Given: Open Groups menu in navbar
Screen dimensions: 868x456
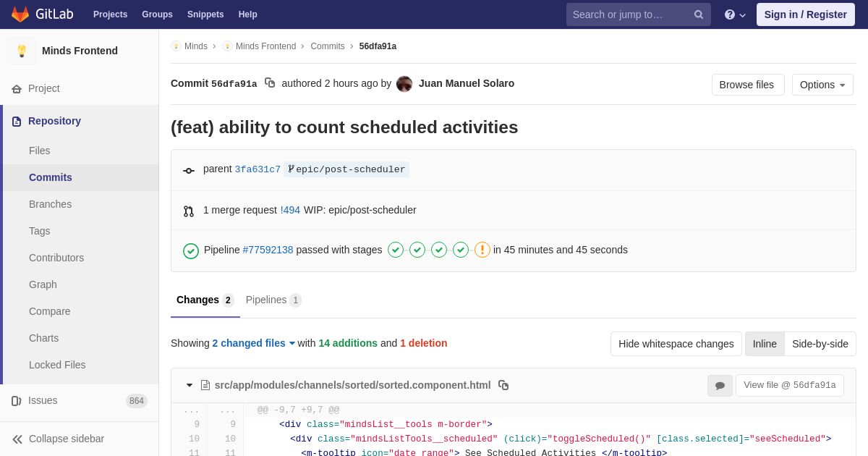Looking at the screenshot, I should (157, 14).
